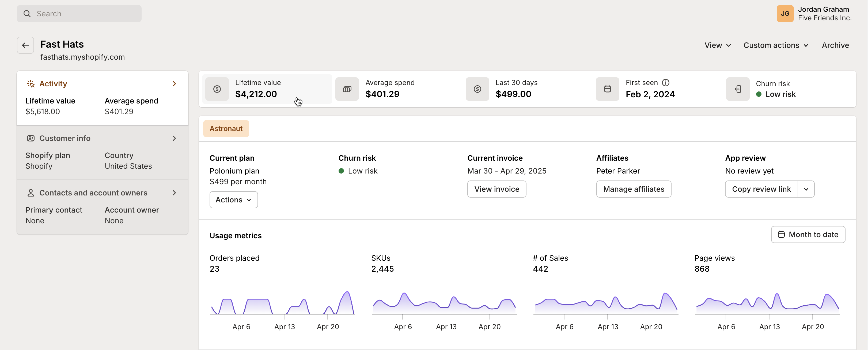Click the JG user avatar
Screen dimensions: 868x350
[785, 13]
